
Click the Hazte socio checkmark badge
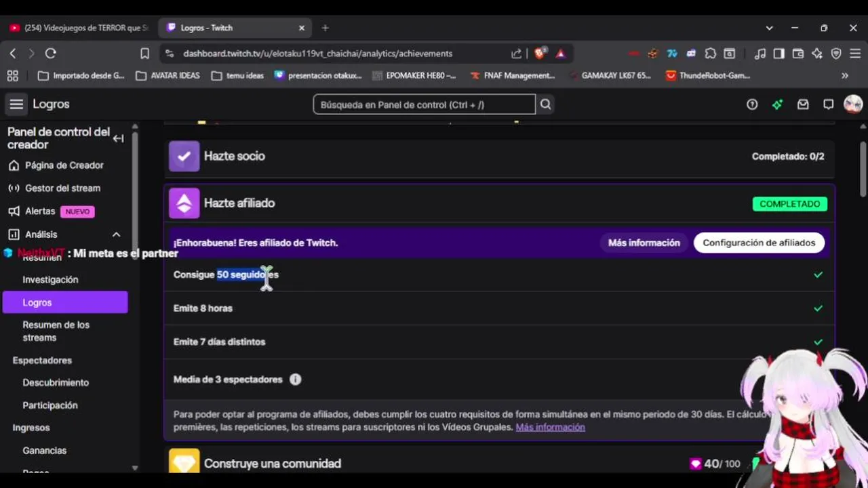(184, 156)
